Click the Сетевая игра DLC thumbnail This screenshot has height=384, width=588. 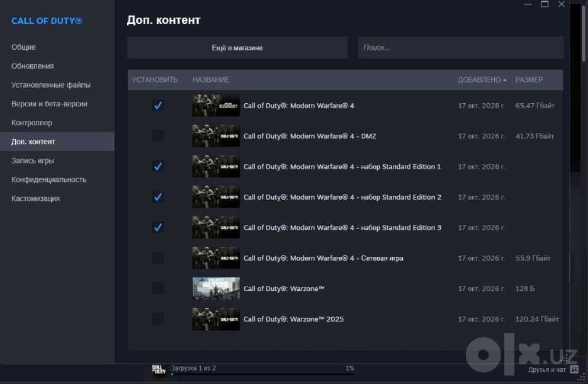pyautogui.click(x=216, y=257)
